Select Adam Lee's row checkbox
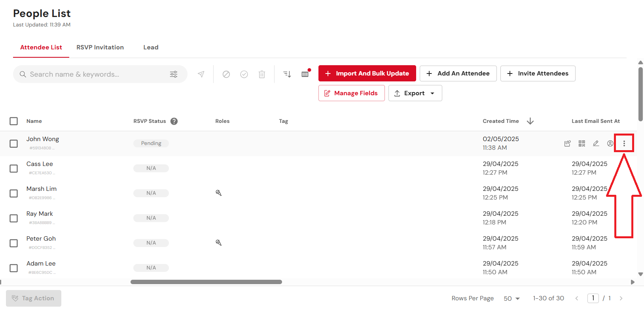The height and width of the screenshot is (309, 644). 14,268
